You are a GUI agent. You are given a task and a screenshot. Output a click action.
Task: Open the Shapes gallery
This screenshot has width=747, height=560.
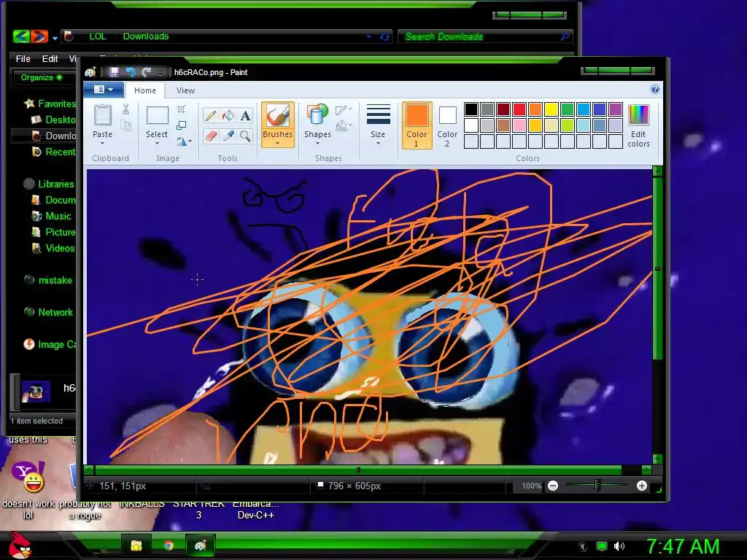pos(317,124)
